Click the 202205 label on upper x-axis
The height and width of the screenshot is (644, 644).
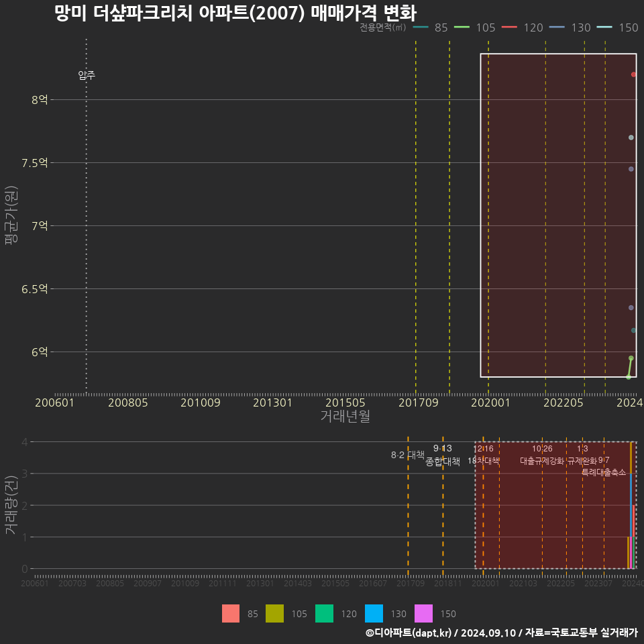point(563,402)
